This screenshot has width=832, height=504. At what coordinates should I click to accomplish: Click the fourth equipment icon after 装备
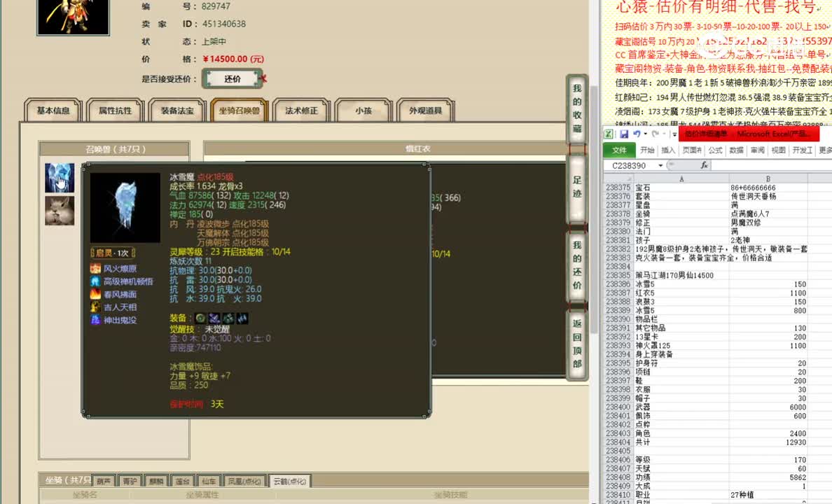coord(242,318)
